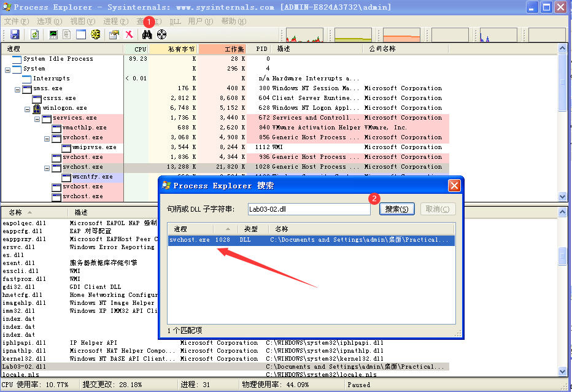Click the yellow commit history mini graph

[x=353, y=35]
